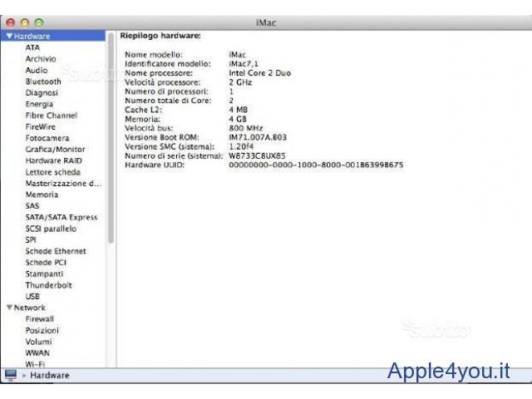The height and width of the screenshot is (399, 532).
Task: Click the computer icon in path bar
Action: point(11,375)
